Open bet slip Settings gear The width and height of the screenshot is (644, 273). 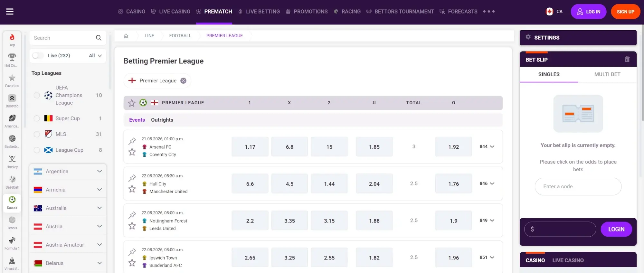pyautogui.click(x=528, y=37)
